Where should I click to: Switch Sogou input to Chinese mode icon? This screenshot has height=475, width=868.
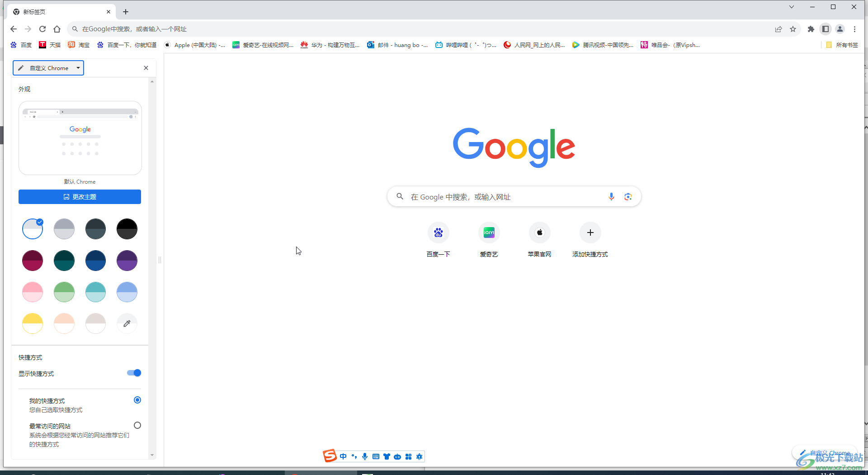point(343,456)
